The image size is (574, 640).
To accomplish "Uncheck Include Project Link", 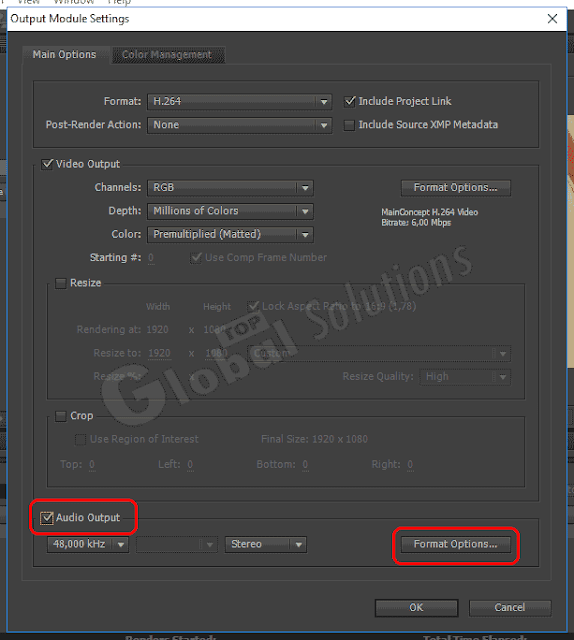I will click(349, 101).
